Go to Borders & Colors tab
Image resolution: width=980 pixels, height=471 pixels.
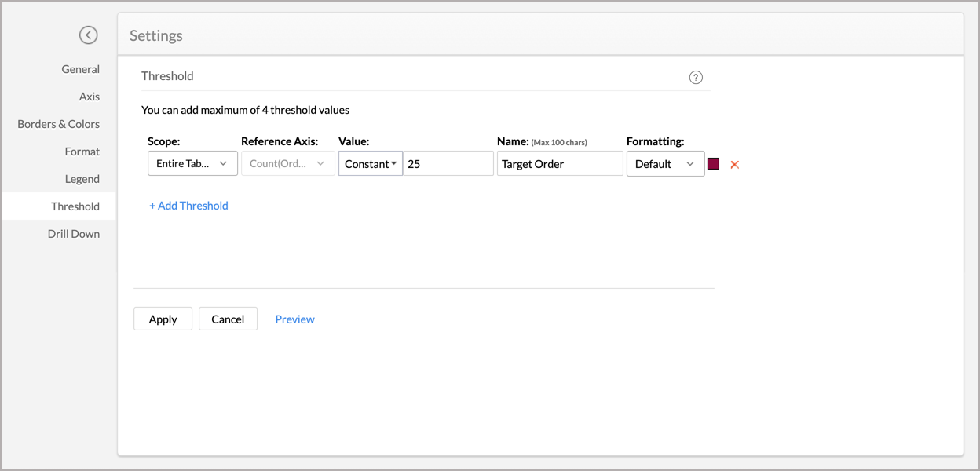point(59,124)
